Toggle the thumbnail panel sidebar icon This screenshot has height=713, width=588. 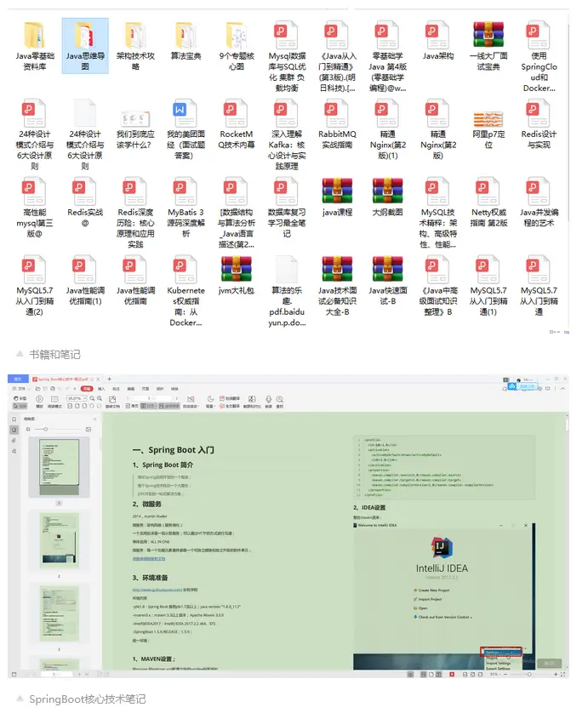pyautogui.click(x=14, y=430)
